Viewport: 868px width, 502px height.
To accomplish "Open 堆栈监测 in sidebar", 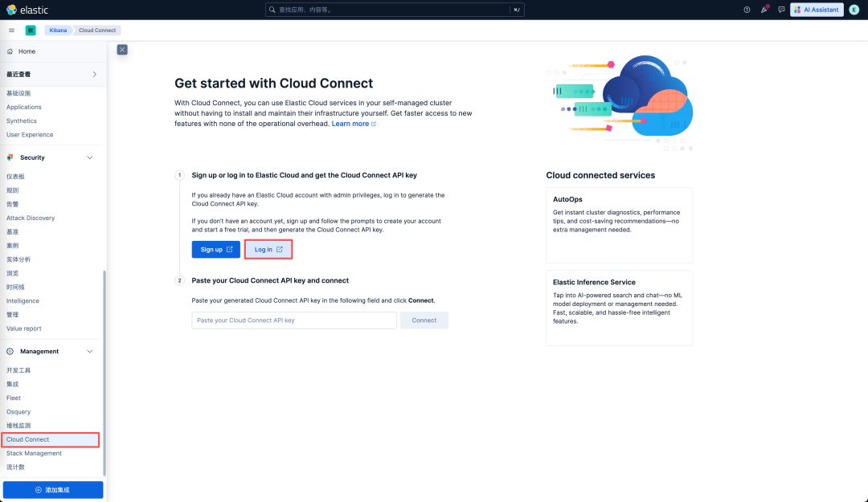I will click(x=18, y=426).
